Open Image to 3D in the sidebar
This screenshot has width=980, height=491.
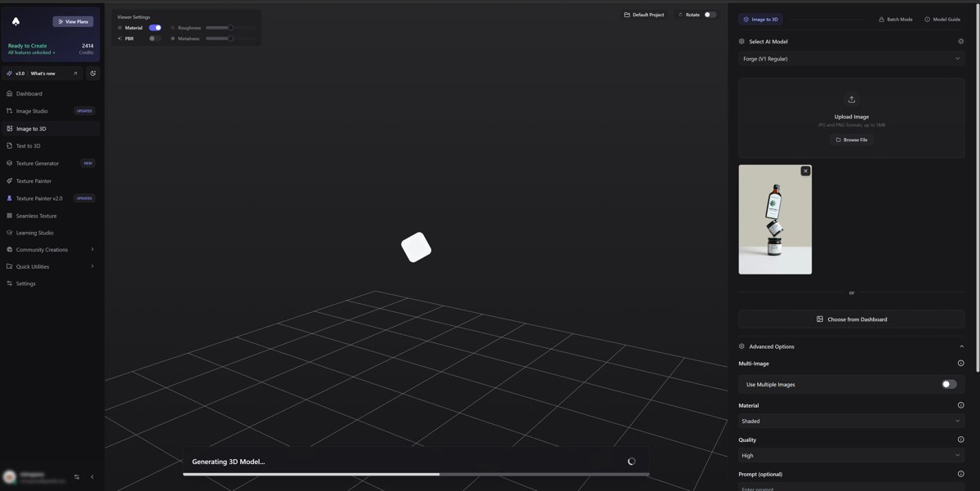click(50, 129)
